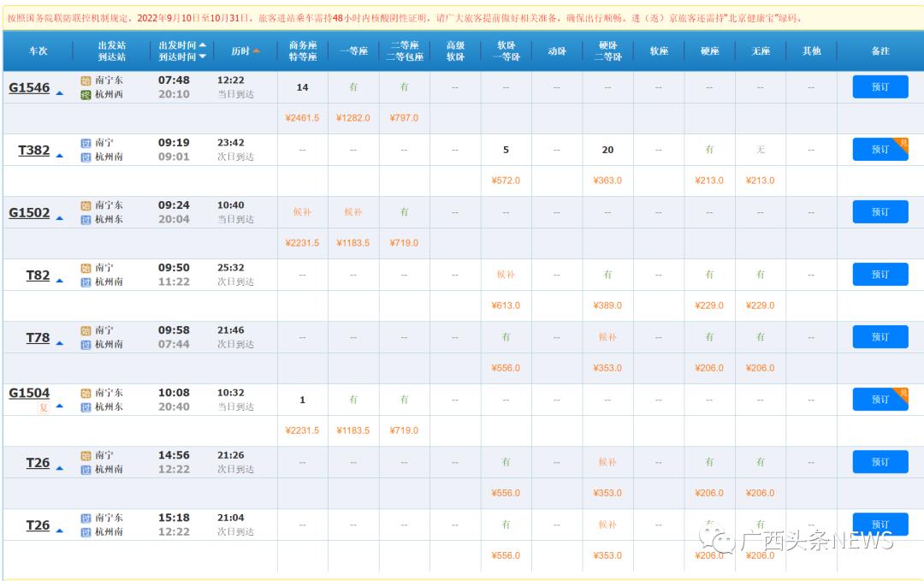Click the 有 availability for G1502 second class
924x581 pixels.
pyautogui.click(x=403, y=211)
